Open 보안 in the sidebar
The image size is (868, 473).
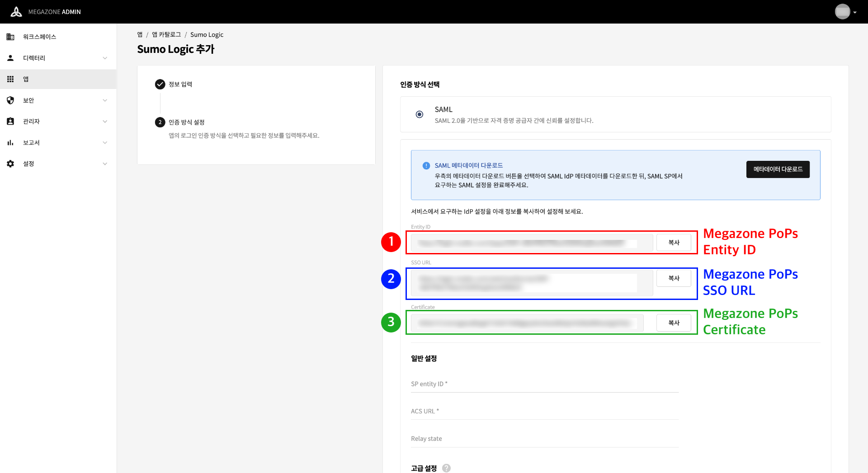pos(58,100)
